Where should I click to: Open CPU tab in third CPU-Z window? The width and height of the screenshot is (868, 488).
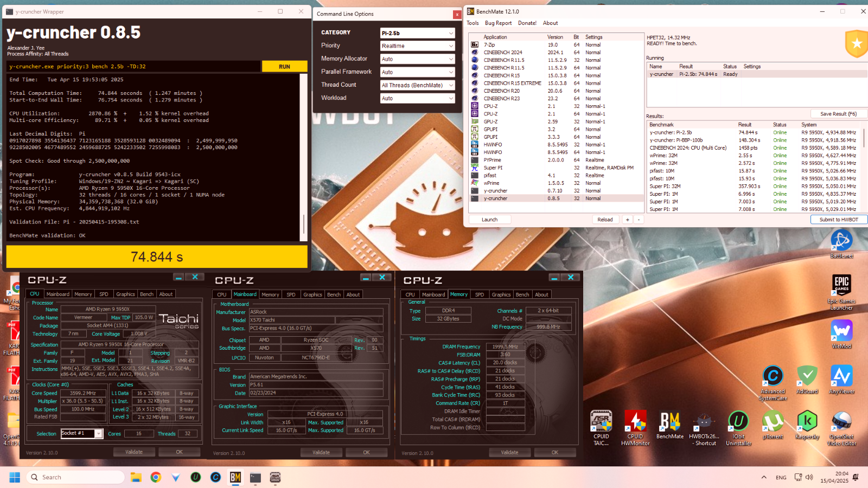(x=410, y=294)
